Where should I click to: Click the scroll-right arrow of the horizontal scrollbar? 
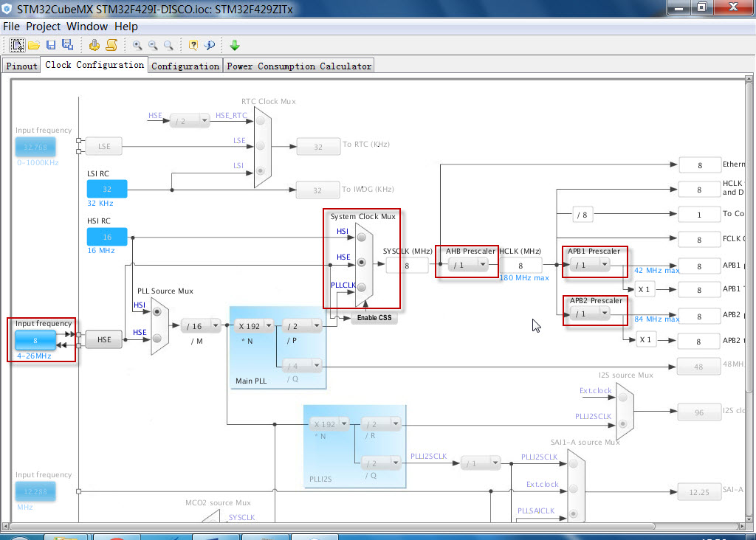tap(742, 526)
